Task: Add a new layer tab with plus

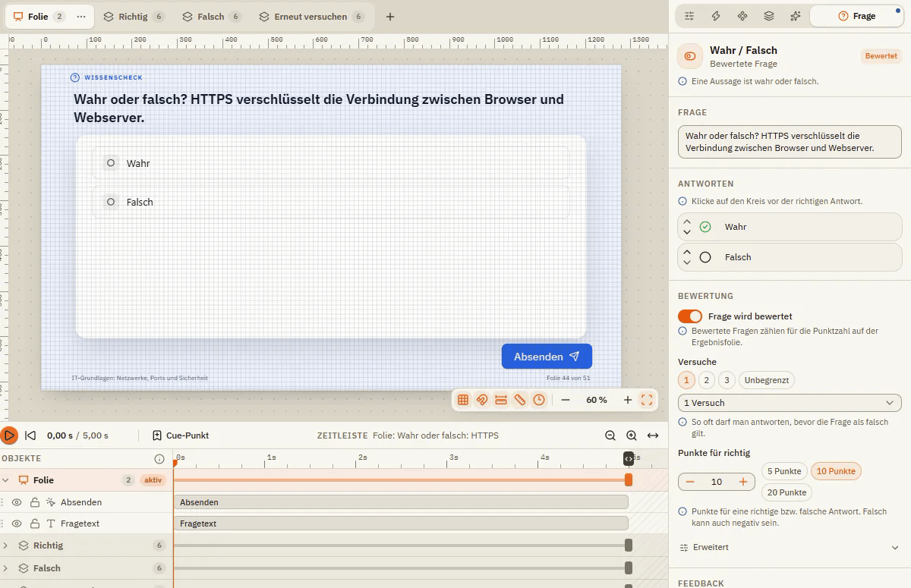Action: click(390, 17)
